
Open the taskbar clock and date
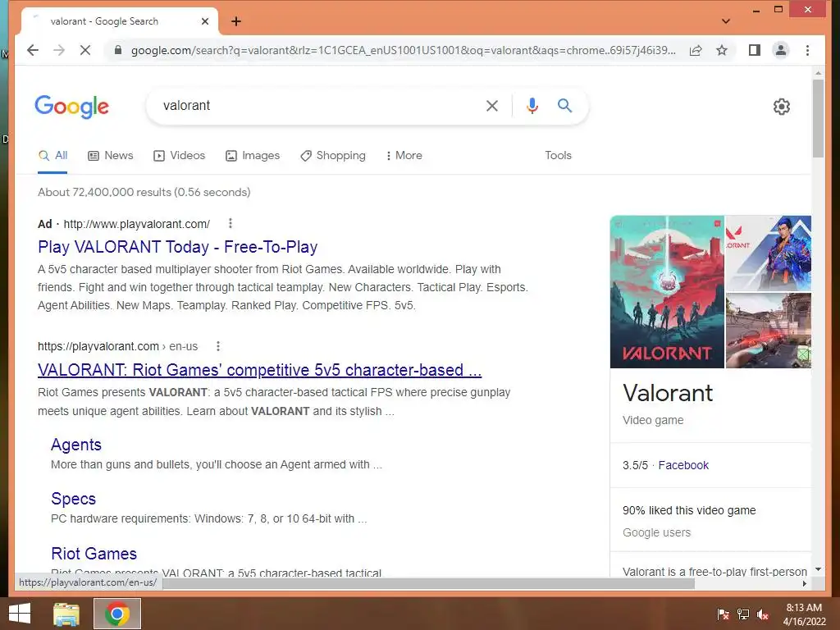coord(804,614)
